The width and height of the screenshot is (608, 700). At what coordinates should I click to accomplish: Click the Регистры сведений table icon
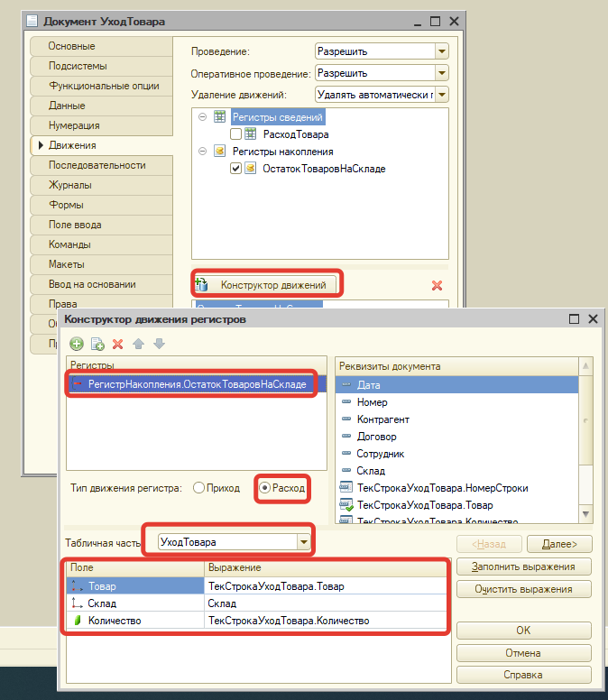(219, 117)
